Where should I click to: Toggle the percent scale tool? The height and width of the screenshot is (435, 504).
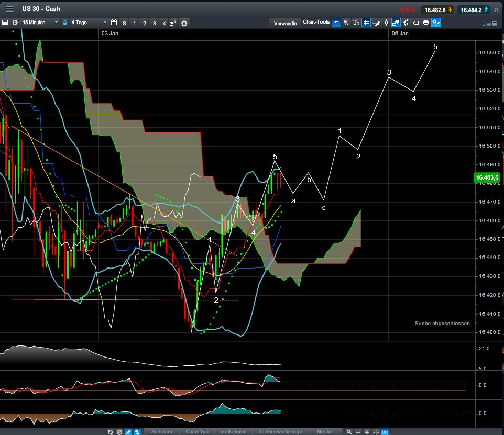point(346,23)
